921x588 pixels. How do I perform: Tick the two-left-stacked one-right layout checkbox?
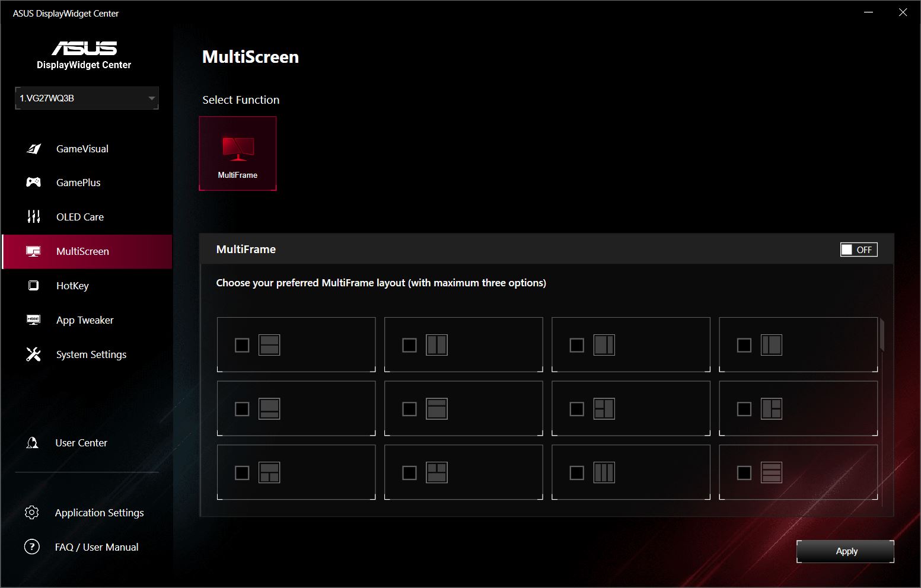pos(576,409)
